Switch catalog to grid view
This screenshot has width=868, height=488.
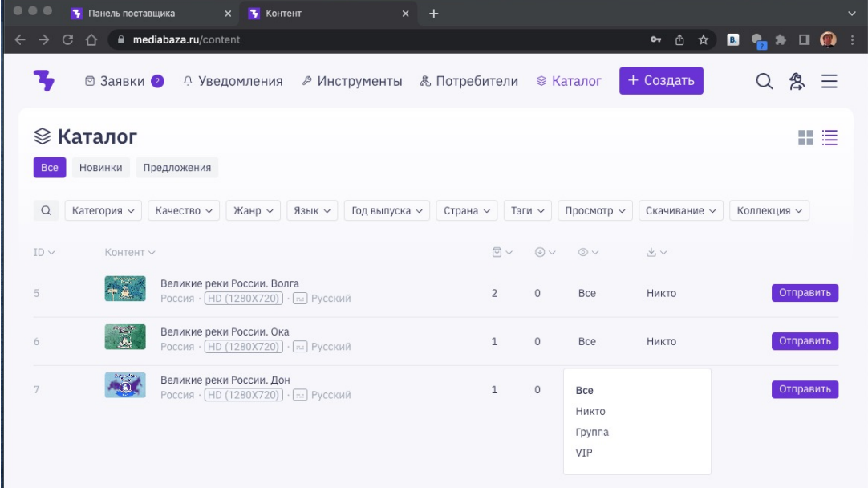tap(805, 138)
